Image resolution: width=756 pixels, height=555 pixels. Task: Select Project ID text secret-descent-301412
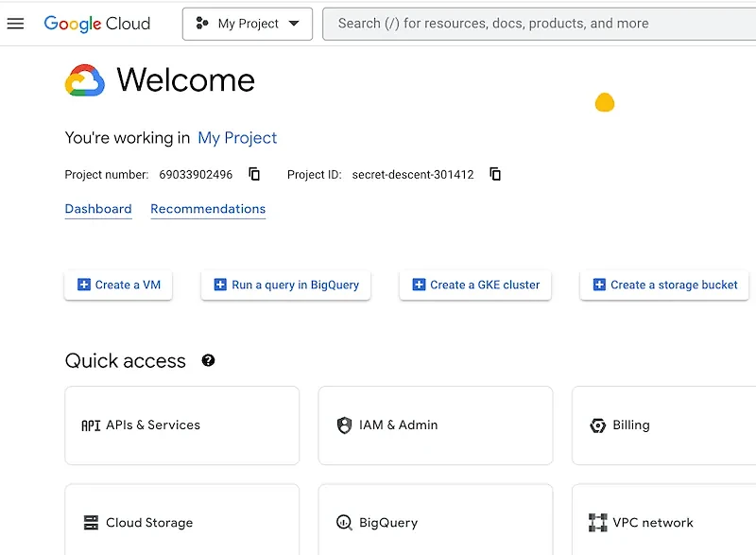point(413,175)
